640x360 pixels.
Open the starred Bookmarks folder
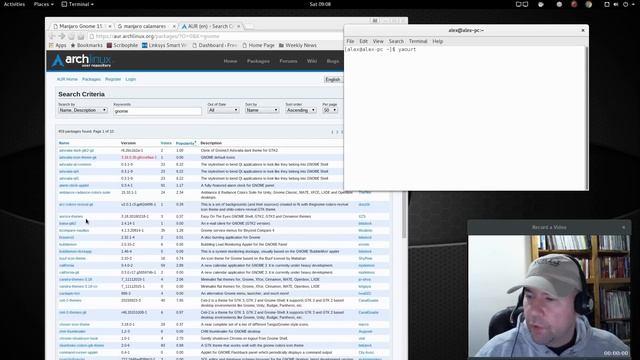click(x=87, y=45)
